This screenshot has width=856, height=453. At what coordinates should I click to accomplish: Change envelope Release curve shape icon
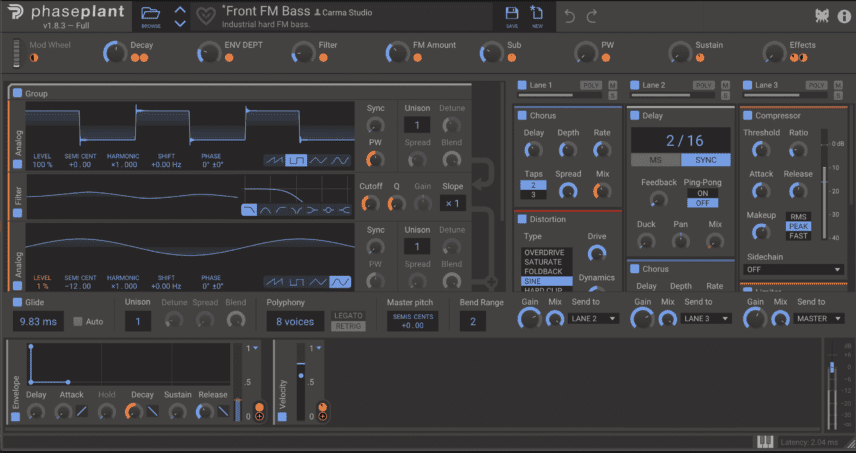point(223,412)
